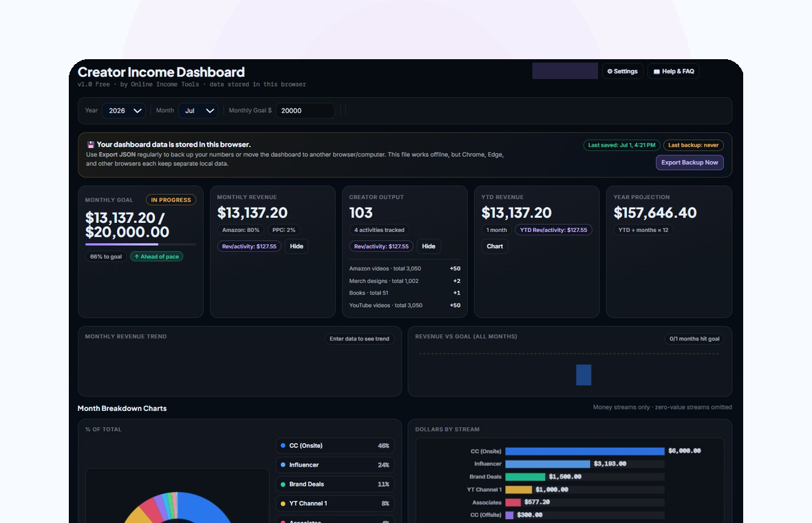
Task: Open Help & FAQ
Action: tap(673, 72)
